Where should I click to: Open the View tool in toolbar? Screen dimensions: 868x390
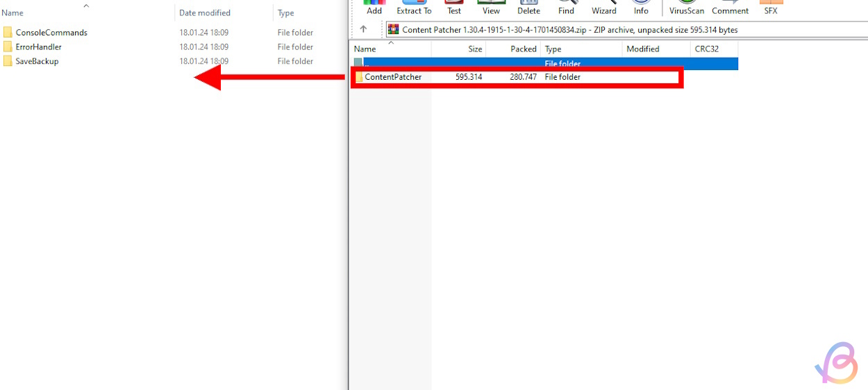[x=491, y=7]
